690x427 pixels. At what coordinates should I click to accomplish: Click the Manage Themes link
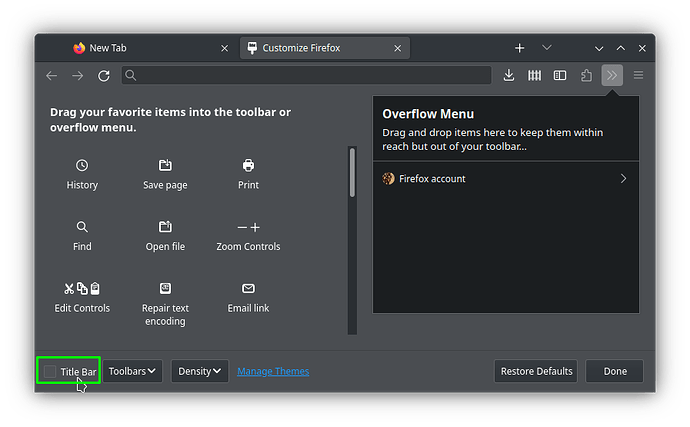point(273,372)
